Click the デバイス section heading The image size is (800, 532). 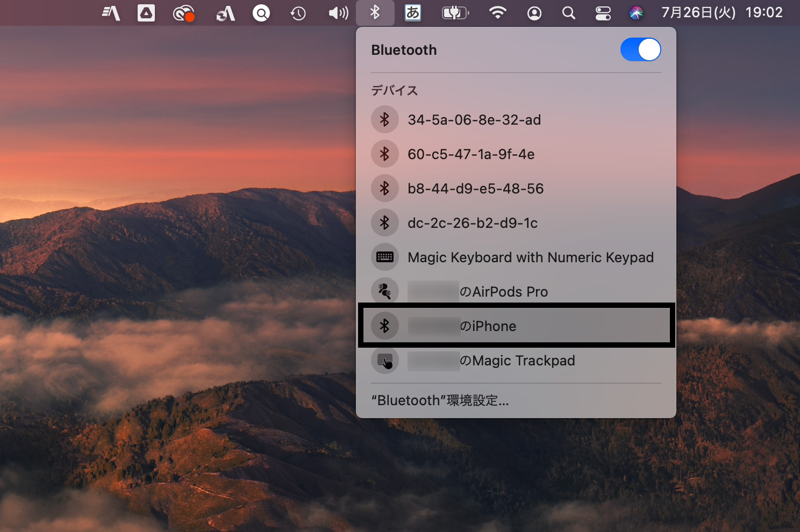click(394, 90)
